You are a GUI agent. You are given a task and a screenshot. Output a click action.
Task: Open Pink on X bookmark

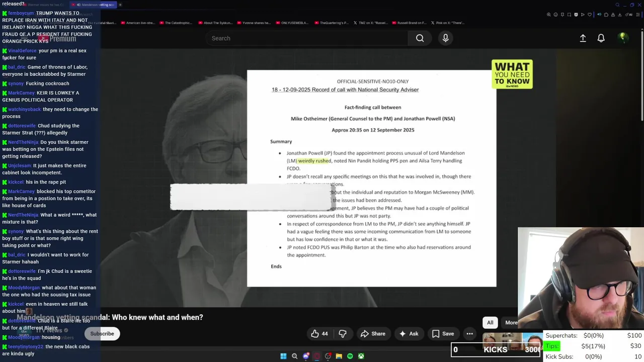pos(447,23)
